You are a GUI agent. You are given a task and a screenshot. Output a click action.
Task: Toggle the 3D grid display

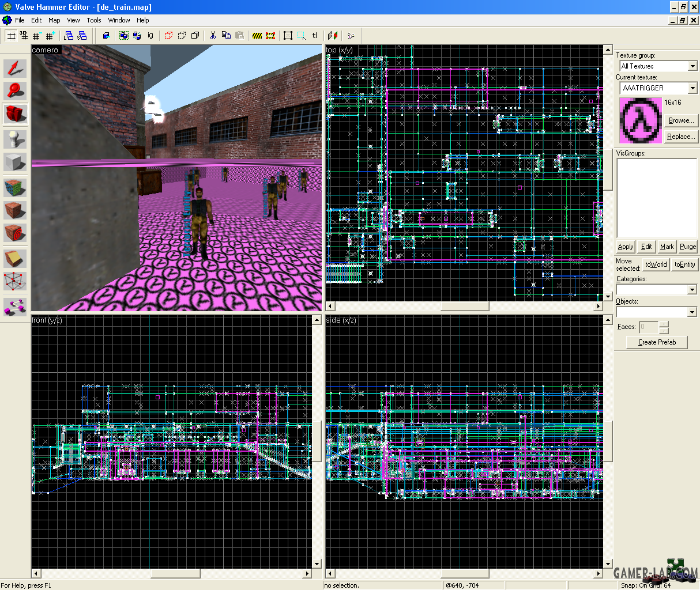[x=23, y=36]
